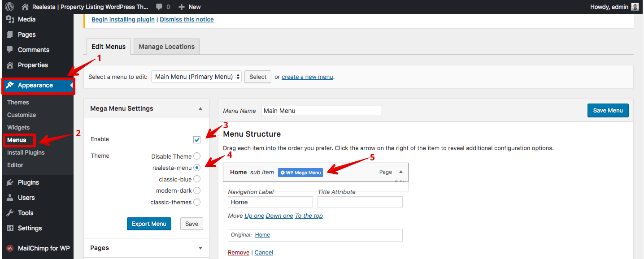
Task: Click the Pages sidebar icon
Action: tap(10, 35)
